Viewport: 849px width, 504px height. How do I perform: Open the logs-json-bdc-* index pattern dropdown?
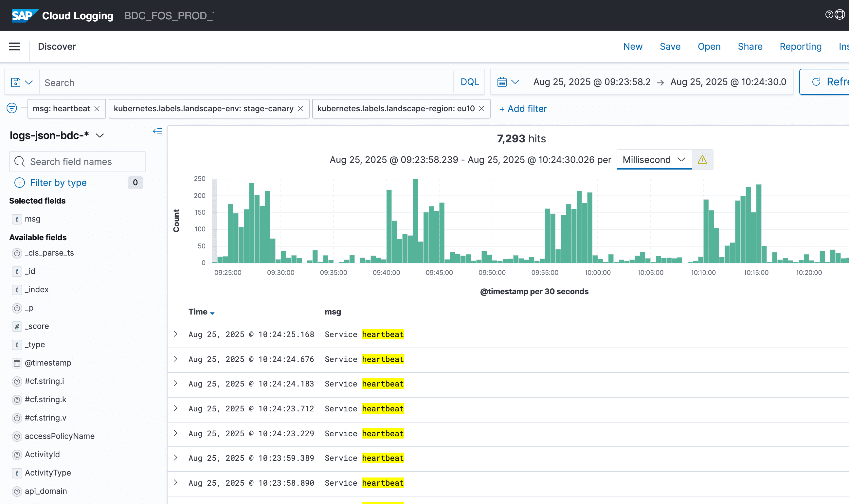tap(99, 135)
